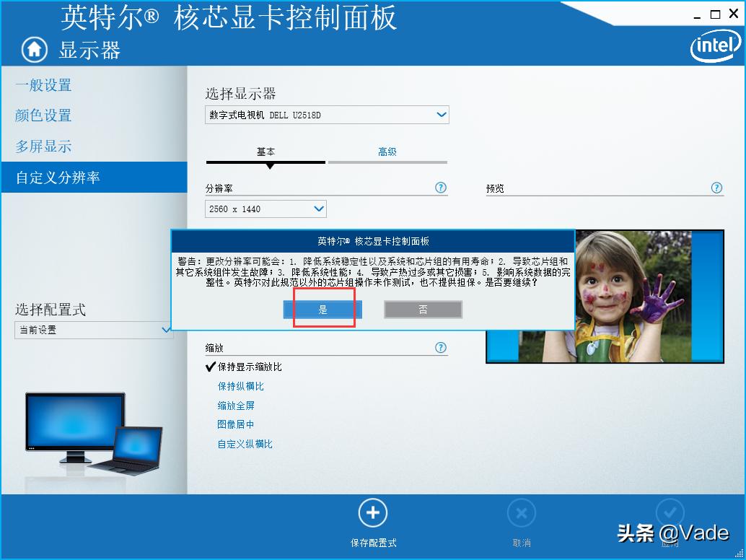Select the 保持显示缩放比 option

(x=249, y=367)
